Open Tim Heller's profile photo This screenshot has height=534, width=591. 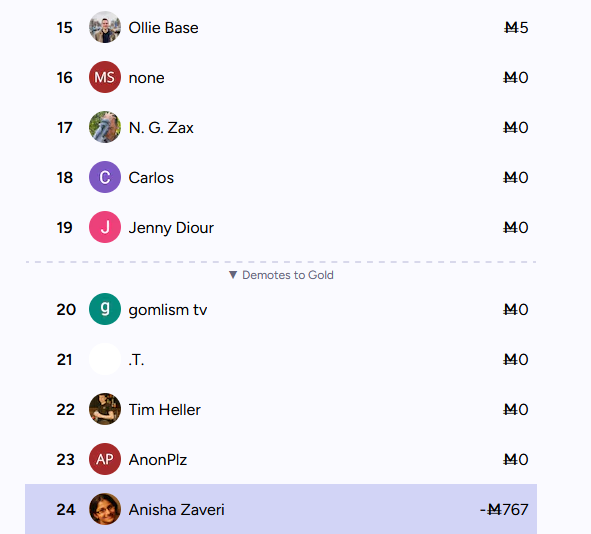point(105,409)
